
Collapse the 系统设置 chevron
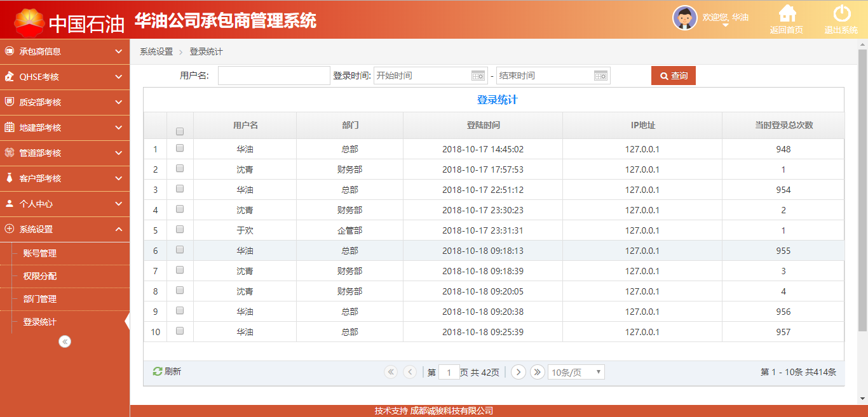pyautogui.click(x=119, y=229)
